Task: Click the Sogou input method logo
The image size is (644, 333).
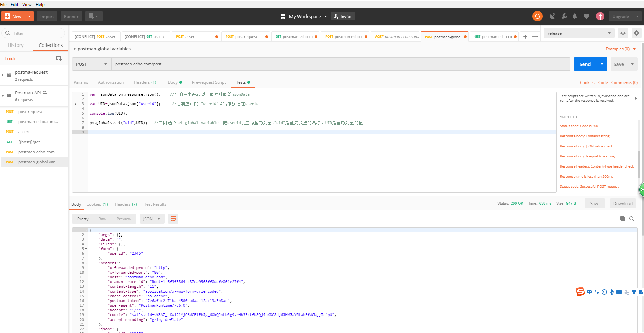Action: click(580, 292)
